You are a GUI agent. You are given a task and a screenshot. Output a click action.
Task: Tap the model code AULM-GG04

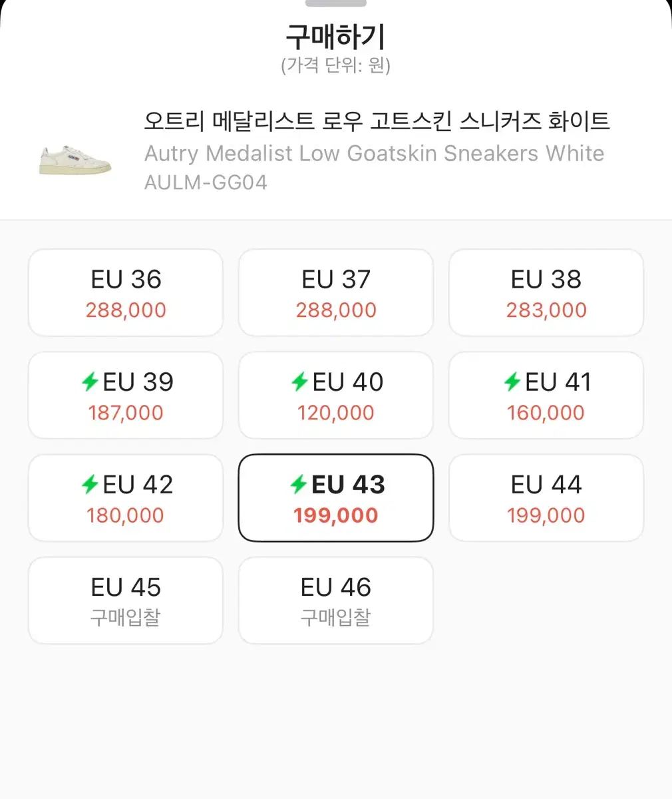point(206,182)
